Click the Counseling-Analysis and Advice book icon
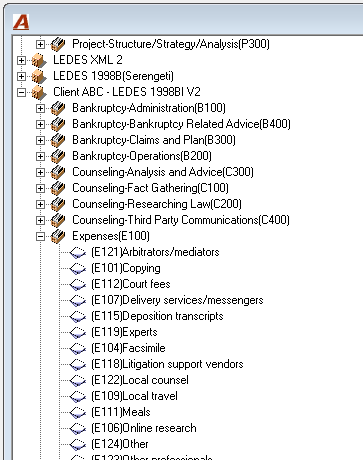363x460 pixels. (58, 172)
